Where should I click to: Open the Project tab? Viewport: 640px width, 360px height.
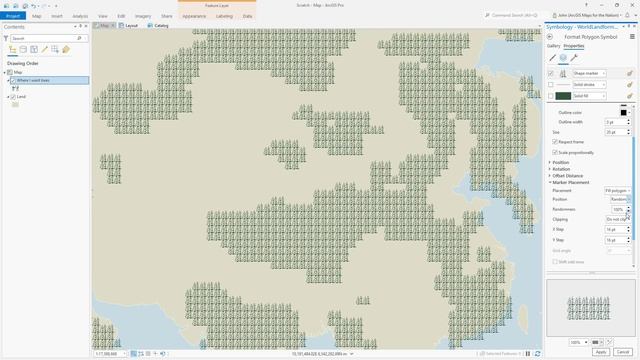click(x=13, y=16)
